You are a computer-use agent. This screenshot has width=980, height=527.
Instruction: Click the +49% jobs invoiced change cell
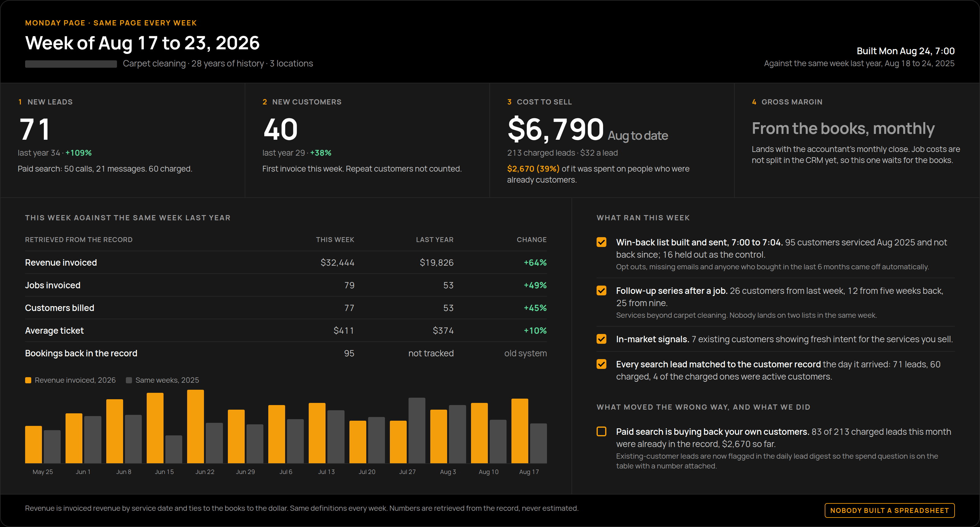coord(535,285)
